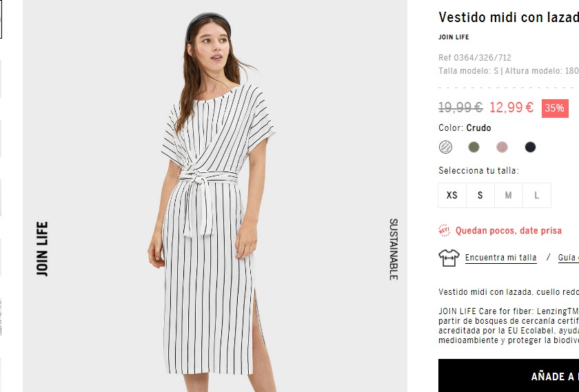The height and width of the screenshot is (392, 579).
Task: Click the main striped dress product image
Action: tap(215, 196)
